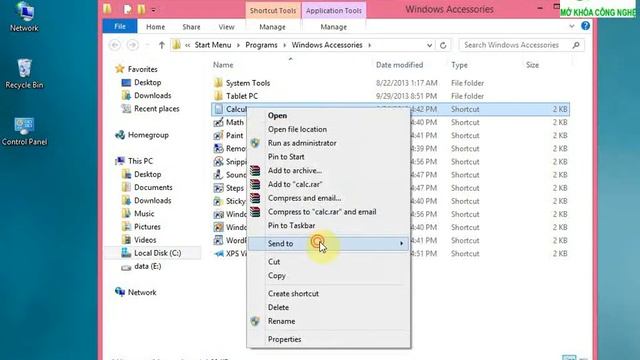Expand the Windows Accessories breadcrumb arrow

point(369,45)
